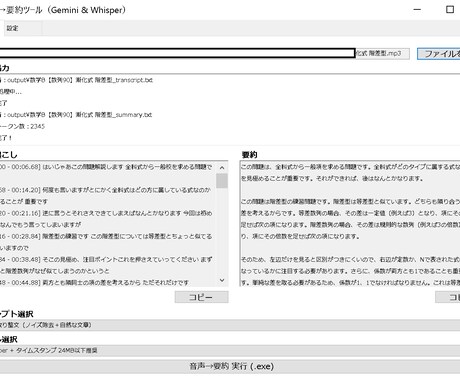This screenshot has width=460, height=380.
Task: Click the output line ending _summary.txt
Action: click(x=76, y=115)
